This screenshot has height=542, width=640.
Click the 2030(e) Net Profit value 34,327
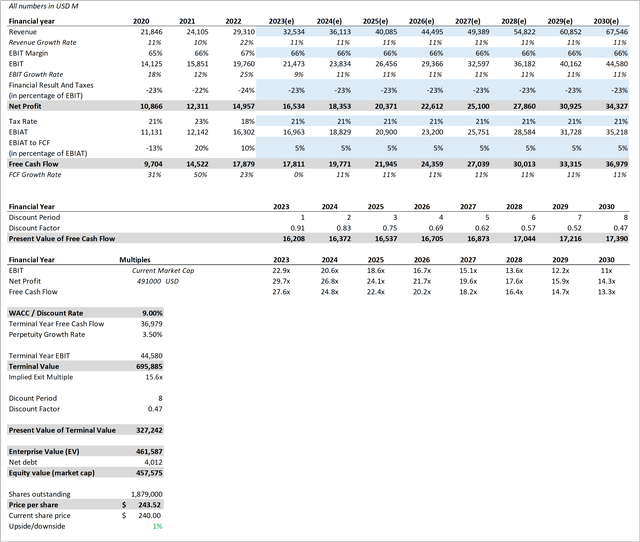pos(617,105)
